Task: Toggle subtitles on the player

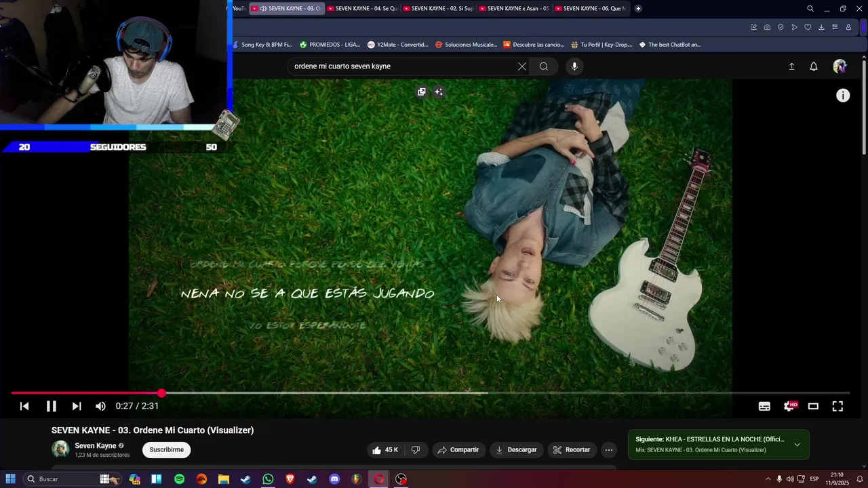Action: [x=764, y=406]
